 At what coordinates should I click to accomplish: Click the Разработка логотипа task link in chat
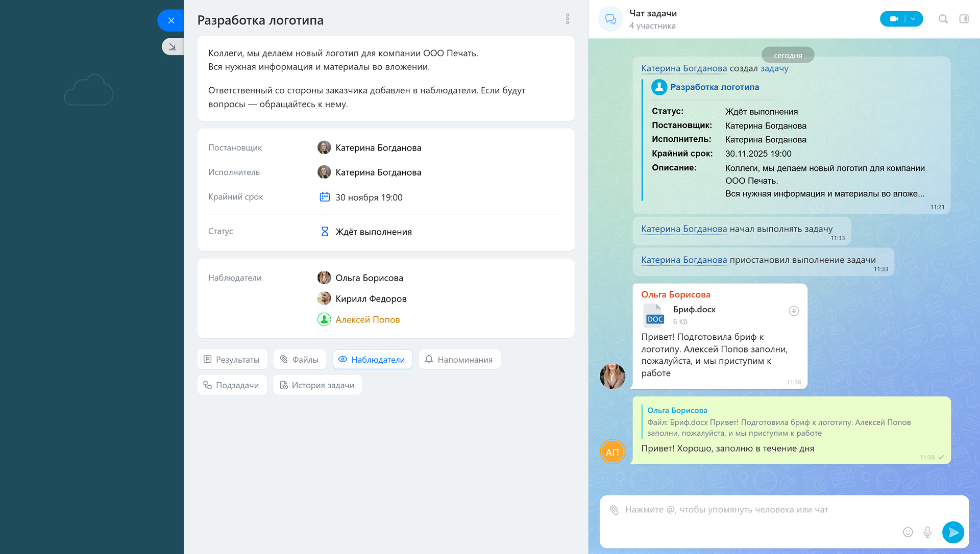[x=714, y=87]
